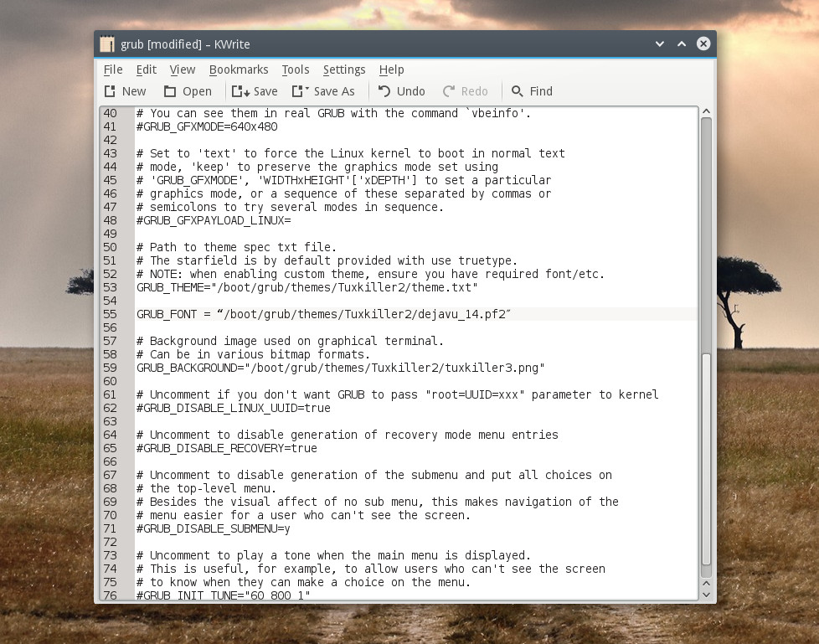Close the KWrite window

pyautogui.click(x=703, y=44)
